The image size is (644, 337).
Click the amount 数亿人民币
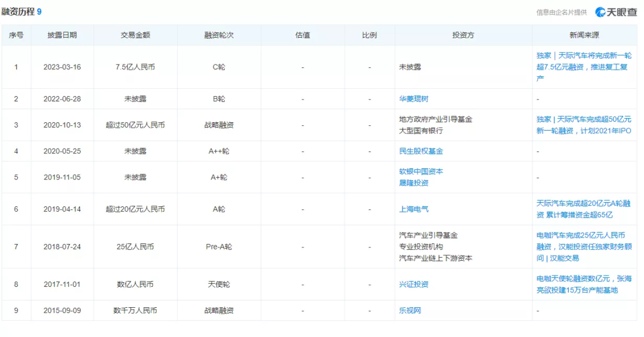tap(135, 285)
